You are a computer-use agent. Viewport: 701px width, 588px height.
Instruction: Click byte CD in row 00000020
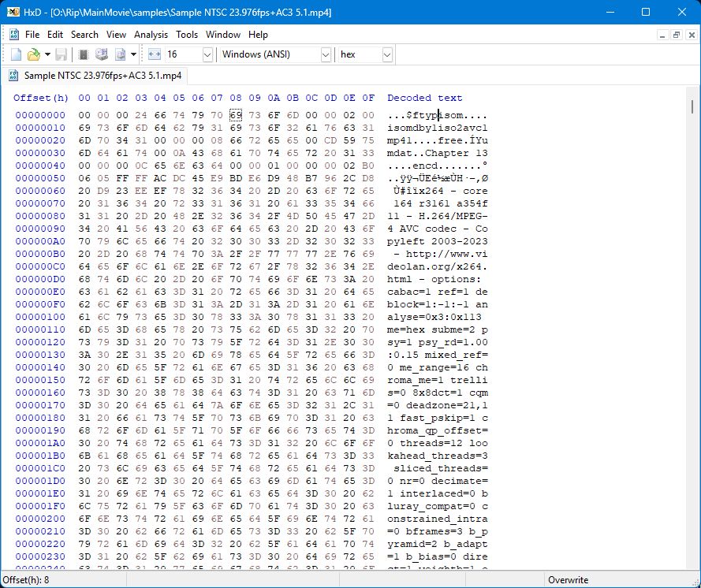coord(330,140)
